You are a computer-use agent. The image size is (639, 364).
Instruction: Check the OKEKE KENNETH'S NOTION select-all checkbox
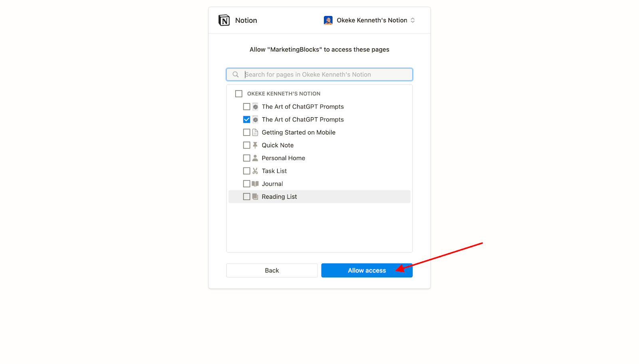239,94
